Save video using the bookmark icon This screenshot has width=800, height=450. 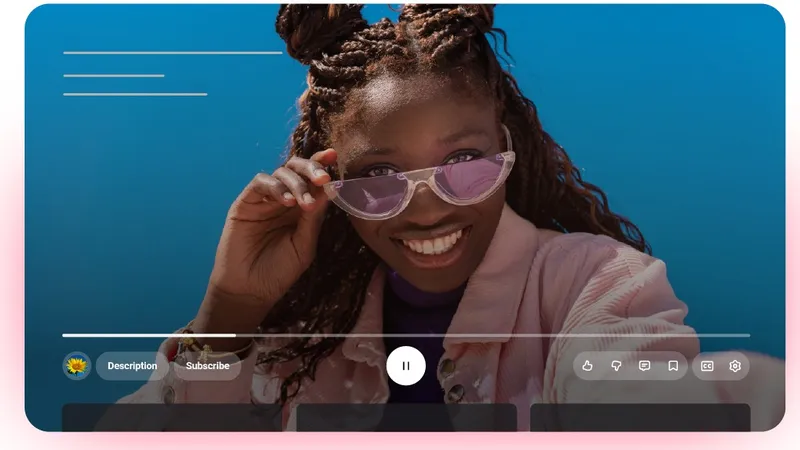[673, 366]
